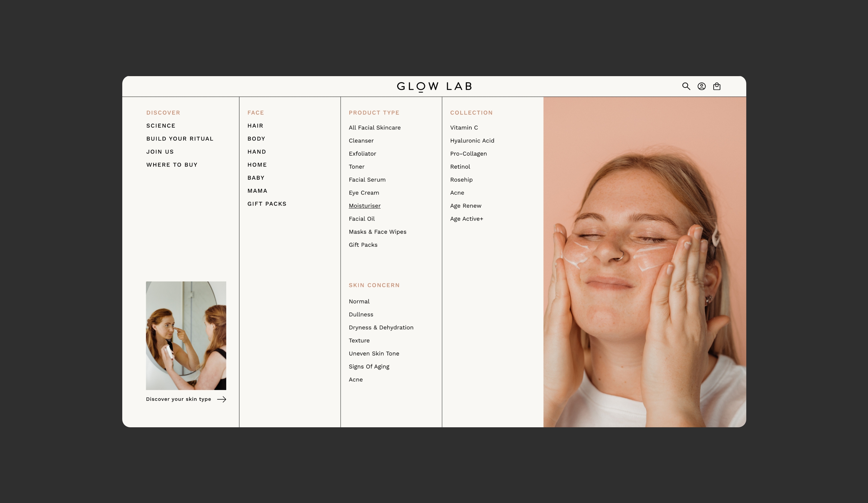Open the account profile icon
The image size is (868, 503).
coord(702,86)
